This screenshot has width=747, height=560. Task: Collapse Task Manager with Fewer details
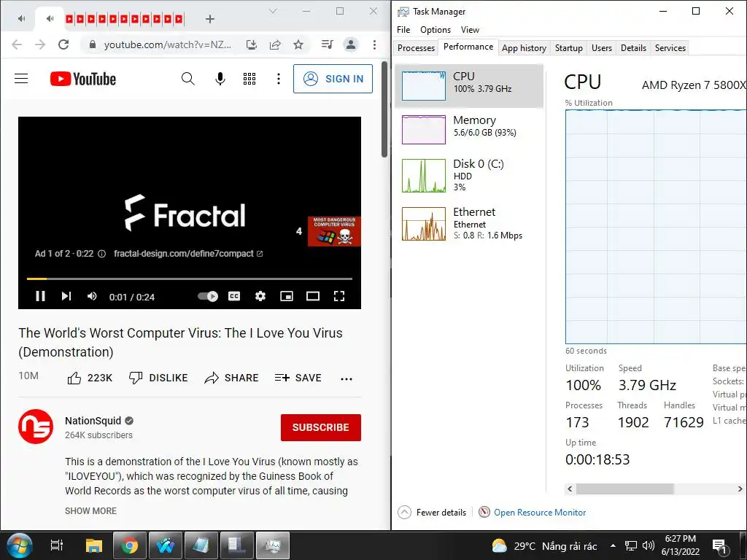click(432, 513)
